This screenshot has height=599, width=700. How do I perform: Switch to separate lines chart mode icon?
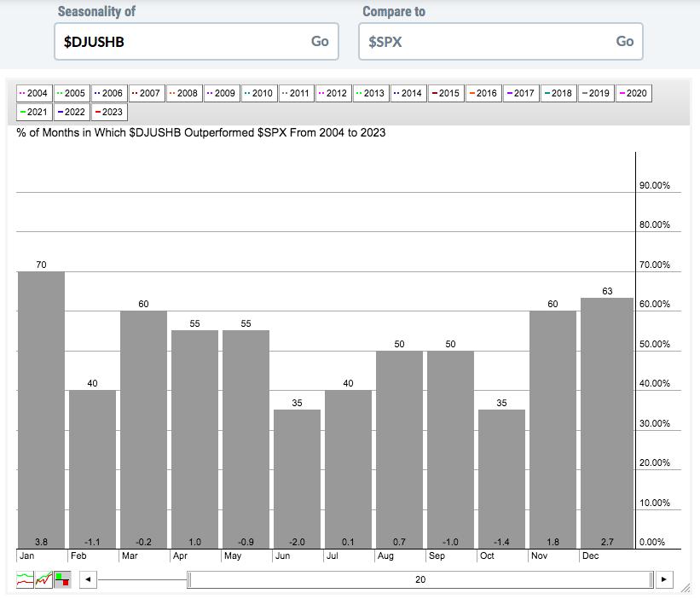click(x=25, y=579)
